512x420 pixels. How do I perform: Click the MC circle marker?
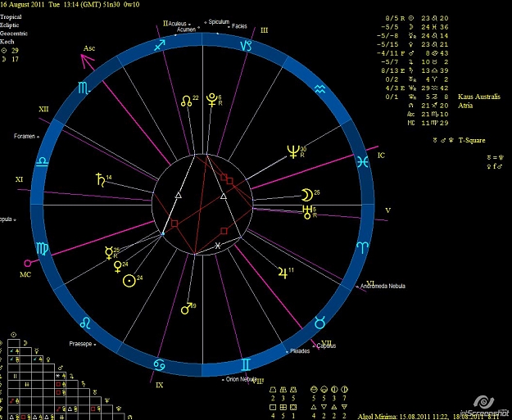point(28,263)
